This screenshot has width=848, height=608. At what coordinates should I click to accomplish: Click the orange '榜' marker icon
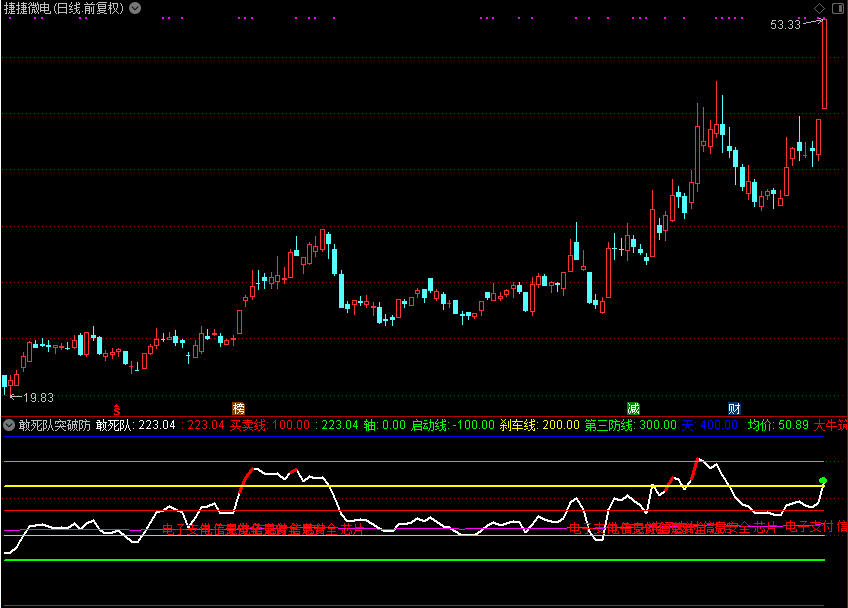[x=238, y=409]
